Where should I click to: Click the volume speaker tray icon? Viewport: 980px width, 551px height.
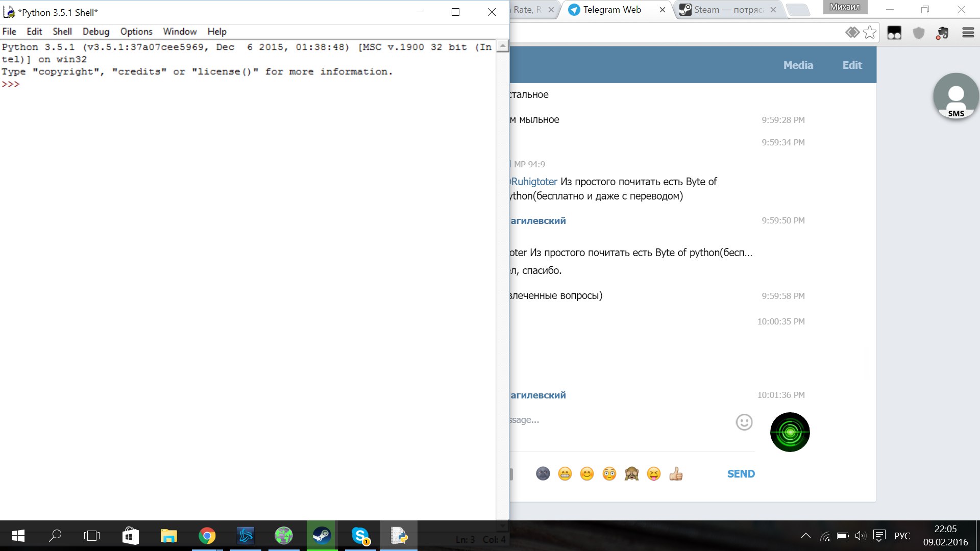pyautogui.click(x=860, y=536)
